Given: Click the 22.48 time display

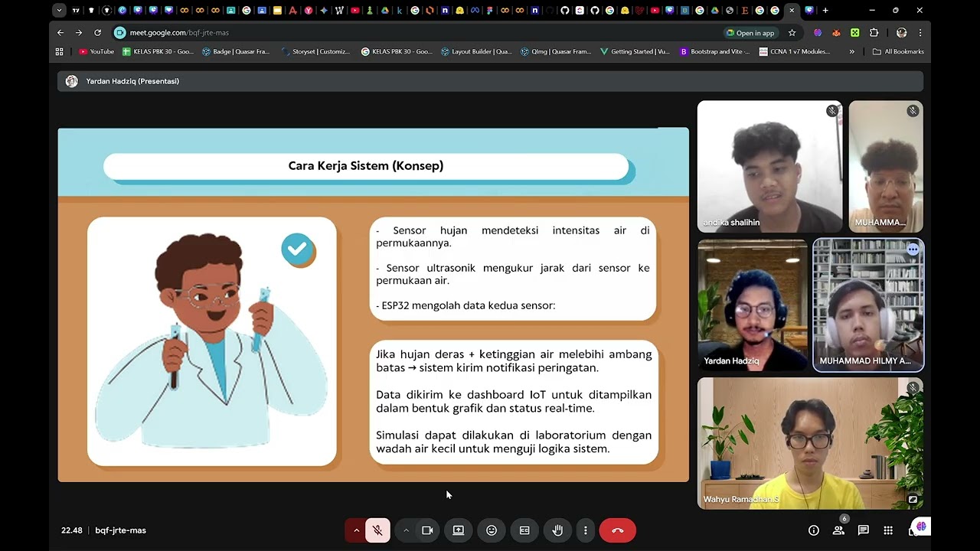Looking at the screenshot, I should (72, 530).
